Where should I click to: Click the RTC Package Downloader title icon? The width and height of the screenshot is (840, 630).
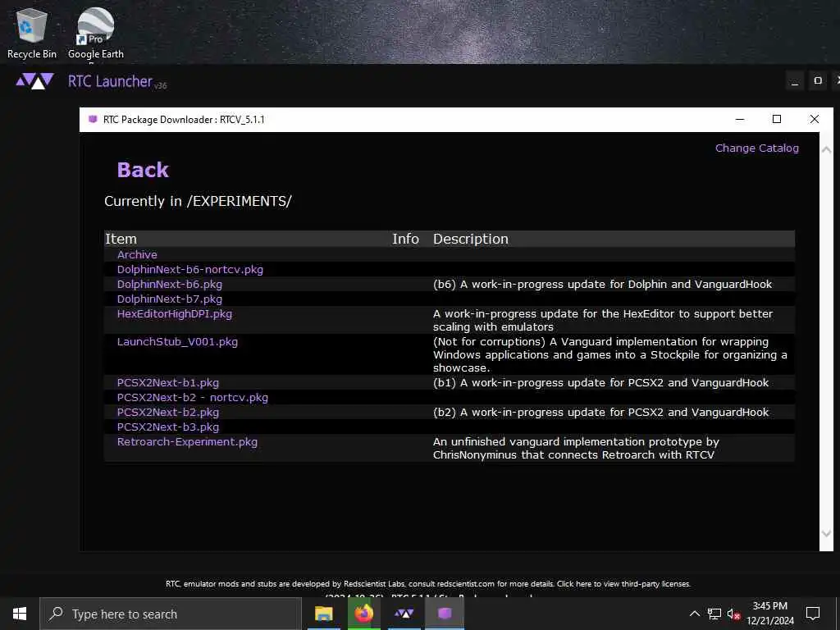click(93, 119)
